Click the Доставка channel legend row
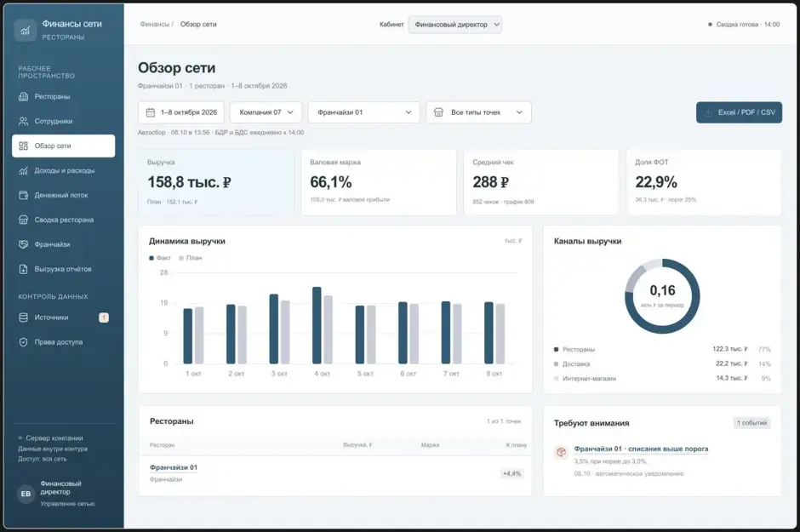Screen dimensions: 800x532 click(662, 363)
